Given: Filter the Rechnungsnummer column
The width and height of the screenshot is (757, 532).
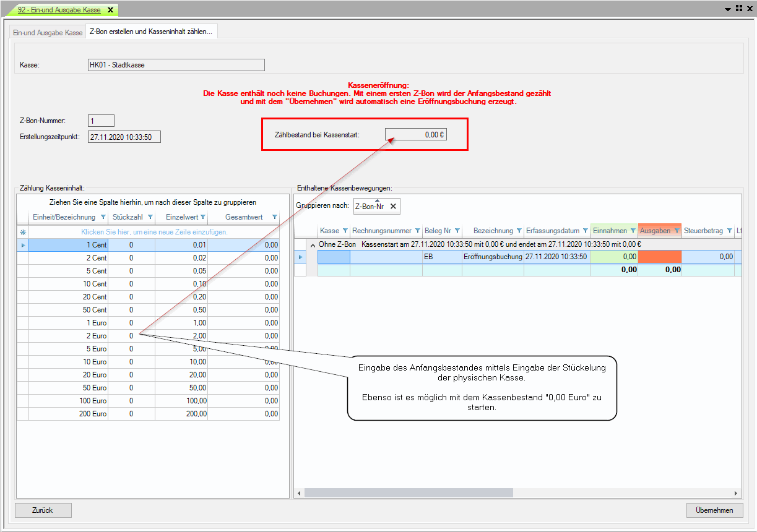Looking at the screenshot, I should point(417,231).
